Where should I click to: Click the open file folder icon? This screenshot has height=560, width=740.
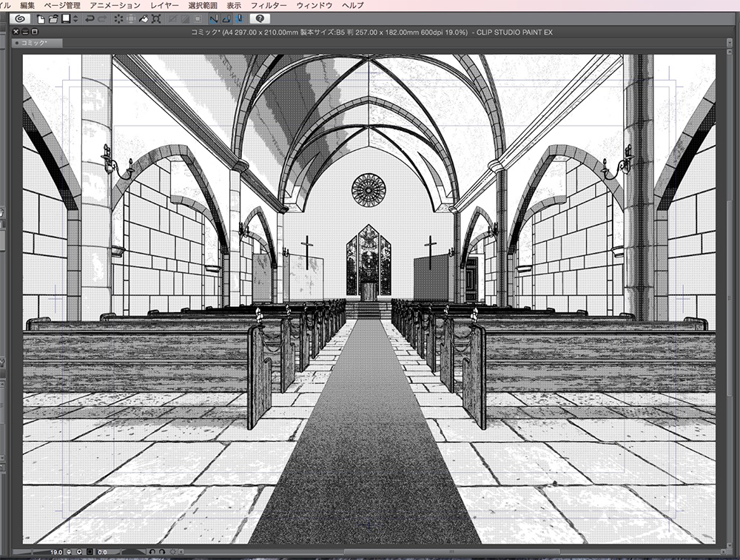tap(53, 19)
